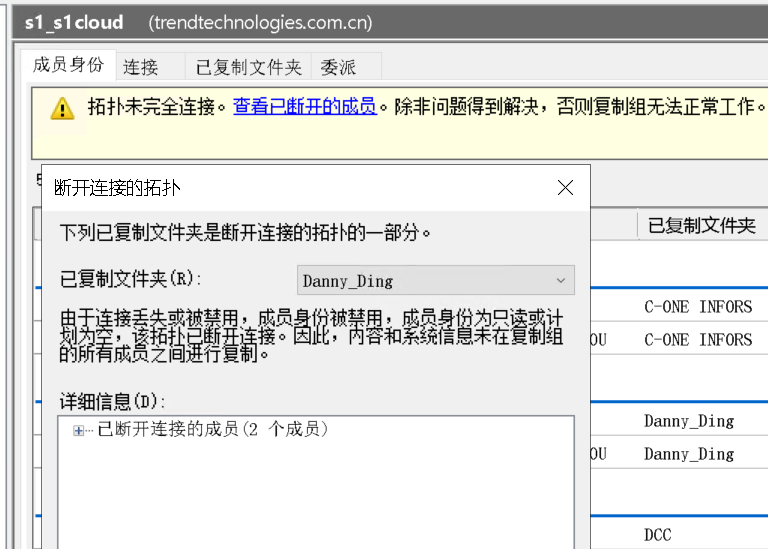Click the 已复制文件夹(R) label in the dialog
Image resolution: width=768 pixels, height=549 pixels.
coord(130,279)
